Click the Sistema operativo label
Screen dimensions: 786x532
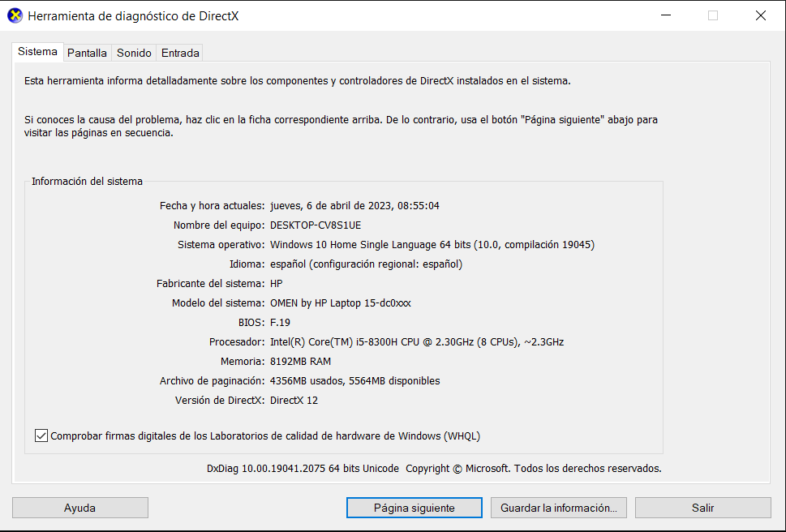pyautogui.click(x=221, y=245)
